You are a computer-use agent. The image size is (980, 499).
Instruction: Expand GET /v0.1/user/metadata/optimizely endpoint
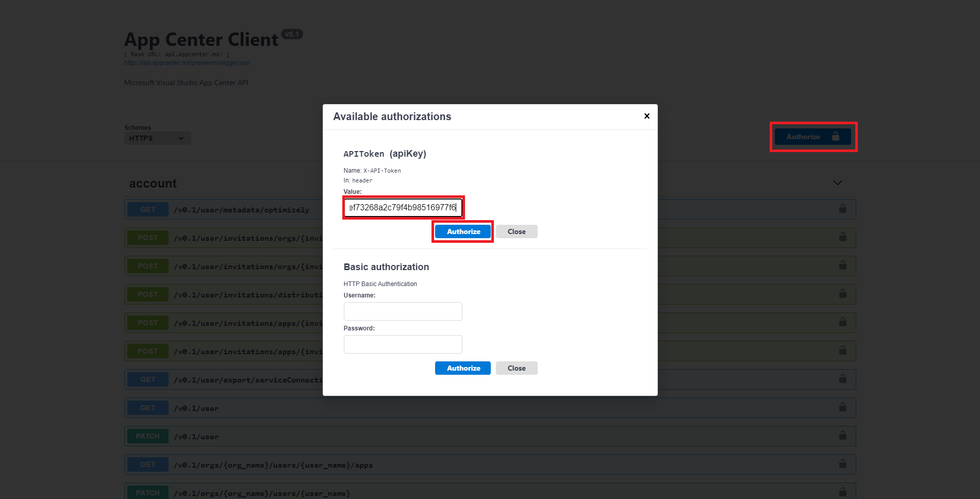(x=241, y=210)
